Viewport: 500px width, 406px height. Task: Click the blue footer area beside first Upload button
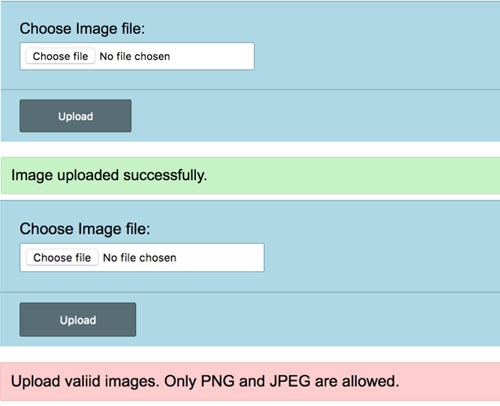[315, 116]
